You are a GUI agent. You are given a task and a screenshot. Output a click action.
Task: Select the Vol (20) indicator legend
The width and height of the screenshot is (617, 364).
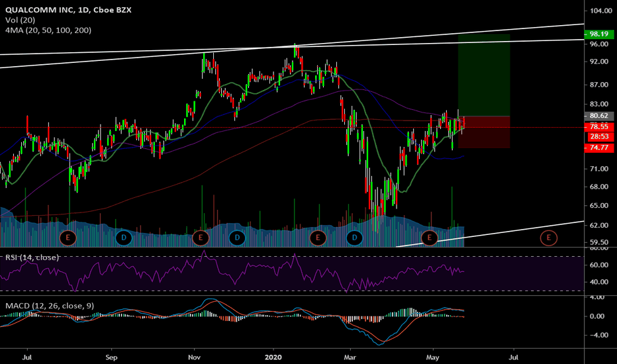(x=20, y=20)
